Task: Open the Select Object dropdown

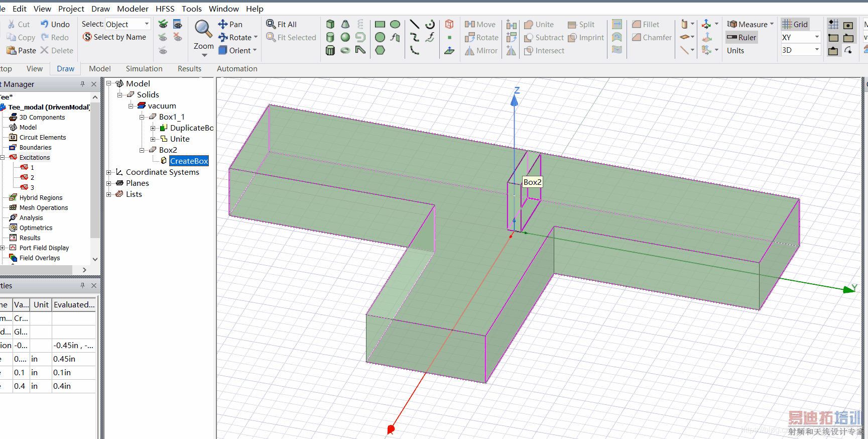Action: (147, 24)
